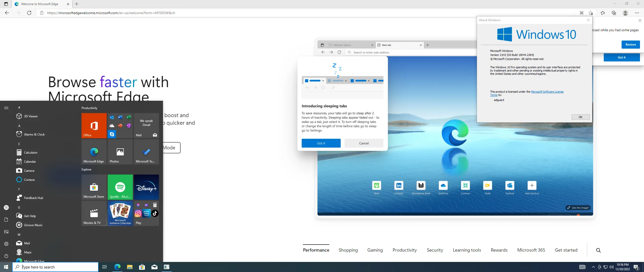Open Power options in Start menu

click(6, 256)
